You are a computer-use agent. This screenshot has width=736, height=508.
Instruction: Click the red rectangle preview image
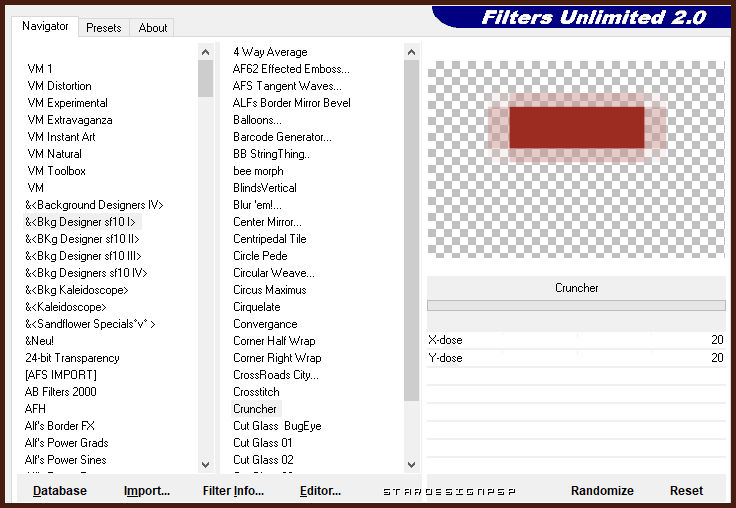[x=576, y=127]
